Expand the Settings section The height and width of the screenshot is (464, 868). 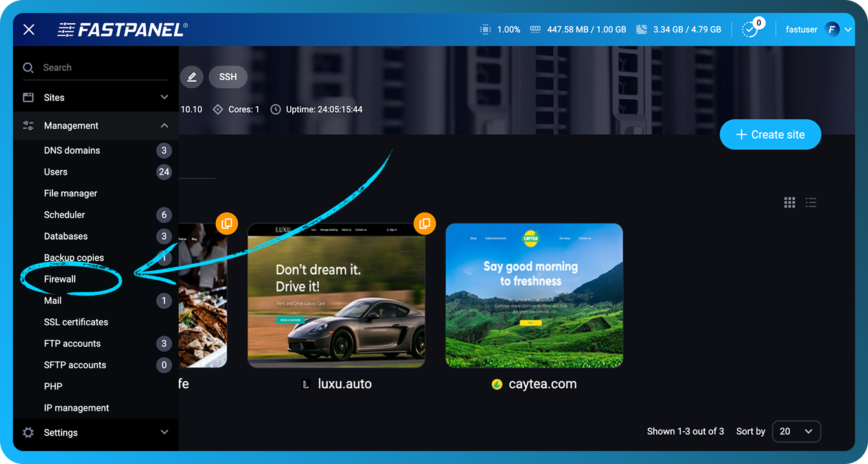point(95,432)
